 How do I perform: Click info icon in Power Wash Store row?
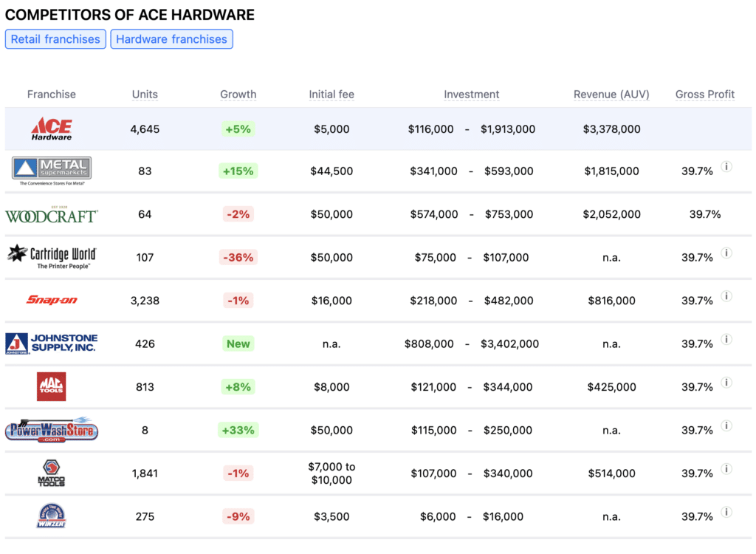pyautogui.click(x=726, y=425)
